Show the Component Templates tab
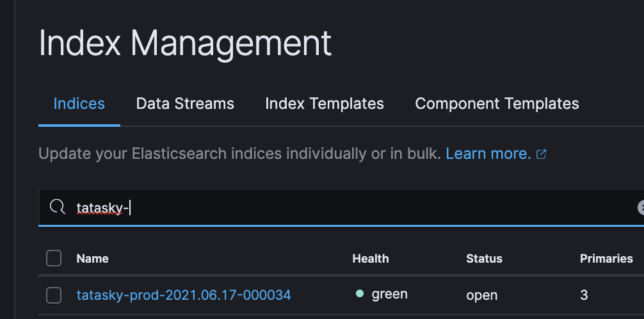Screen dimensions: 644x319 [497, 104]
